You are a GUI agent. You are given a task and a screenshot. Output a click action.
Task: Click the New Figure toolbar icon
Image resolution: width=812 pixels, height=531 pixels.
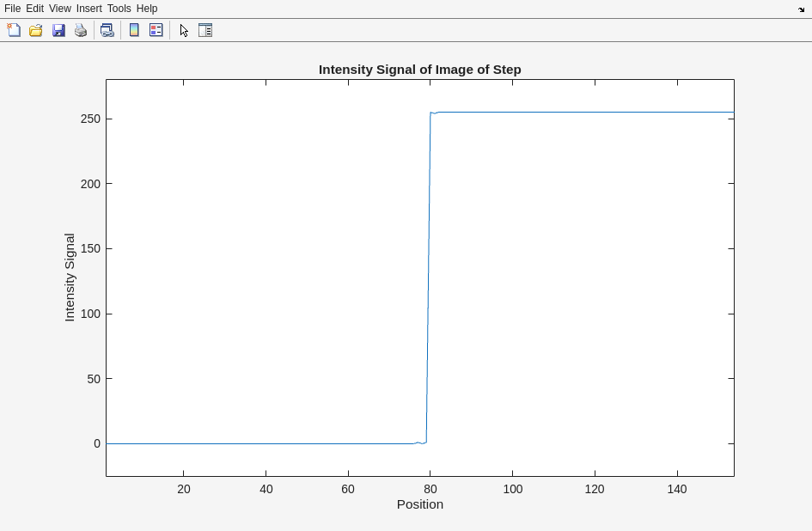tap(14, 30)
